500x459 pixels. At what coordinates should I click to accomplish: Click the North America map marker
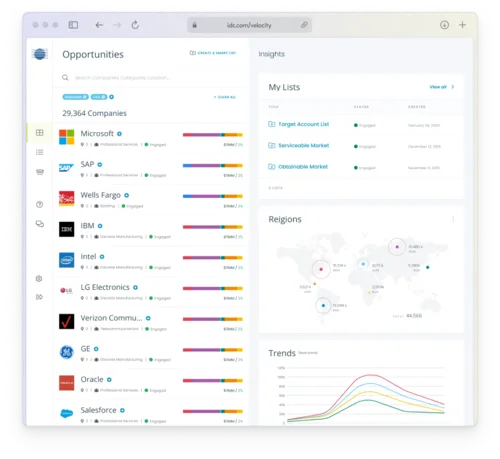[x=321, y=269]
